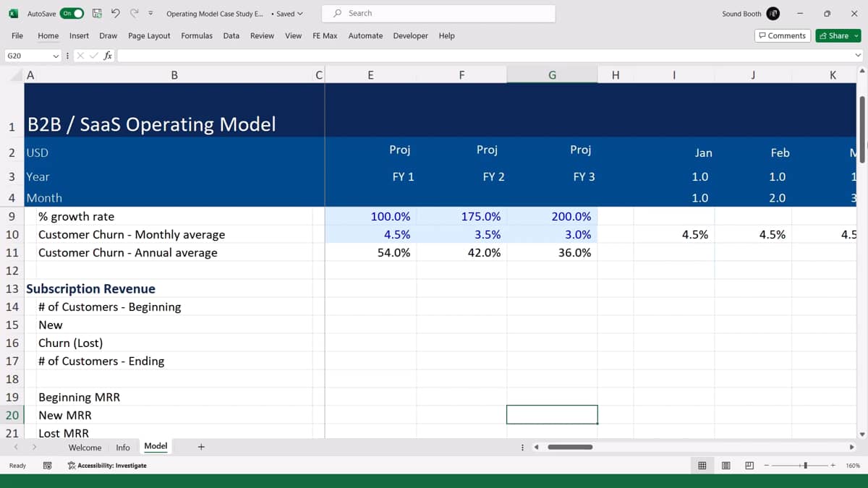Switch to Page Break Preview icon
The image size is (868, 488).
749,466
